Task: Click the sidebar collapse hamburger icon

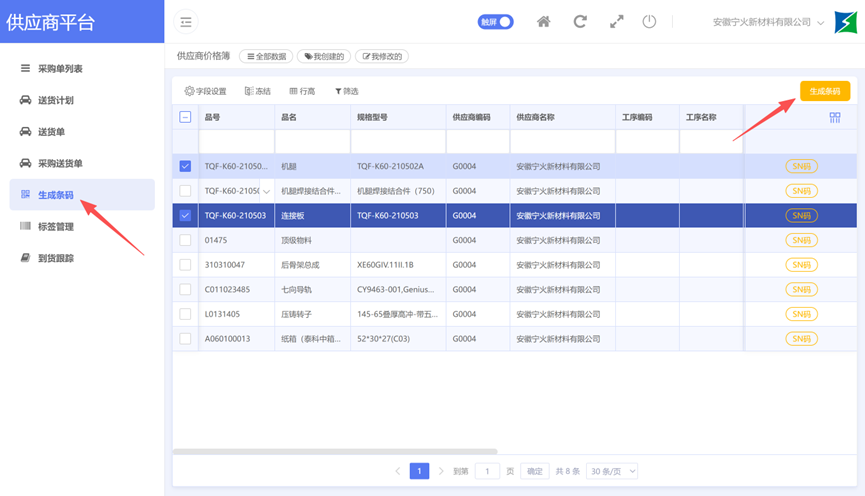Action: tap(186, 22)
